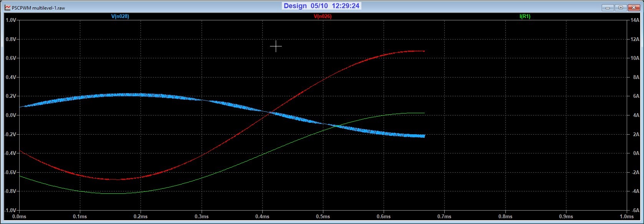The width and height of the screenshot is (644, 224).
Task: Click the -4A right axis label
Action: (x=636, y=191)
